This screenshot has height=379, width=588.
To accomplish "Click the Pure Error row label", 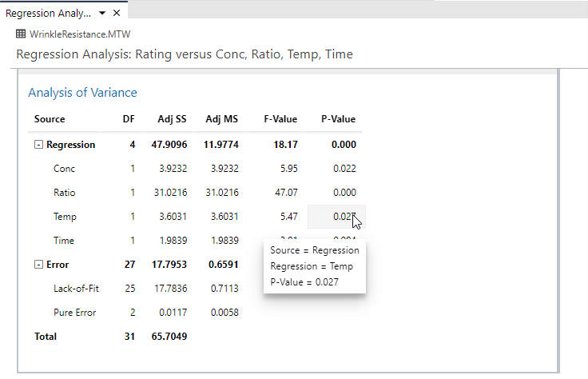I will [x=74, y=313].
